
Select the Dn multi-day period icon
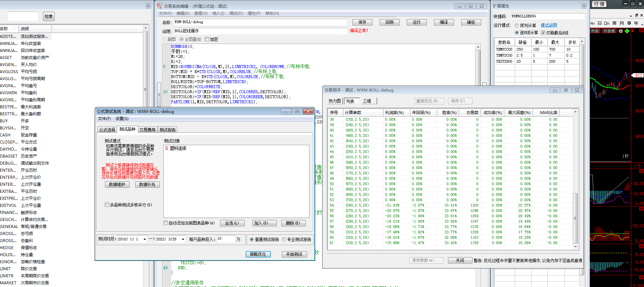tap(607, 23)
